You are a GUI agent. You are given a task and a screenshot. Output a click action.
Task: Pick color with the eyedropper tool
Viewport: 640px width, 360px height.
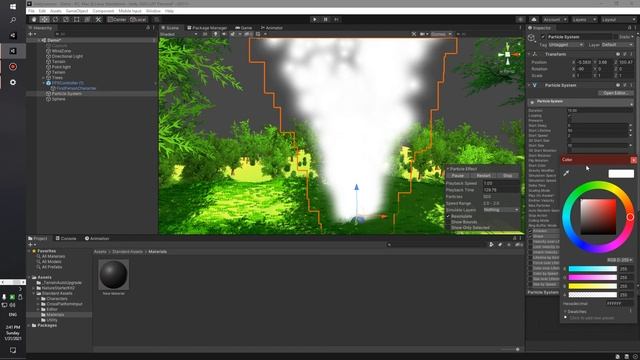[566, 173]
